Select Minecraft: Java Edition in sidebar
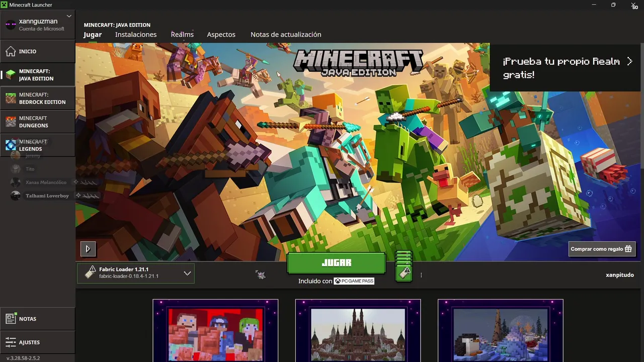Screen dimensions: 644x362 (37, 75)
